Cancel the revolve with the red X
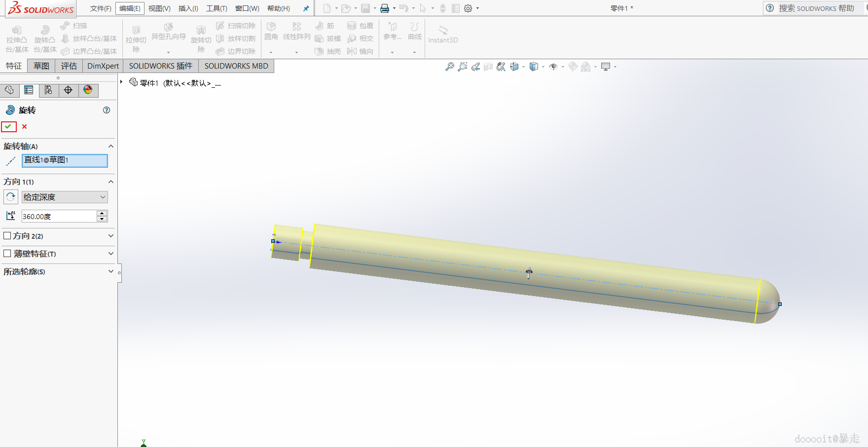Image resolution: width=868 pixels, height=447 pixels. point(24,127)
